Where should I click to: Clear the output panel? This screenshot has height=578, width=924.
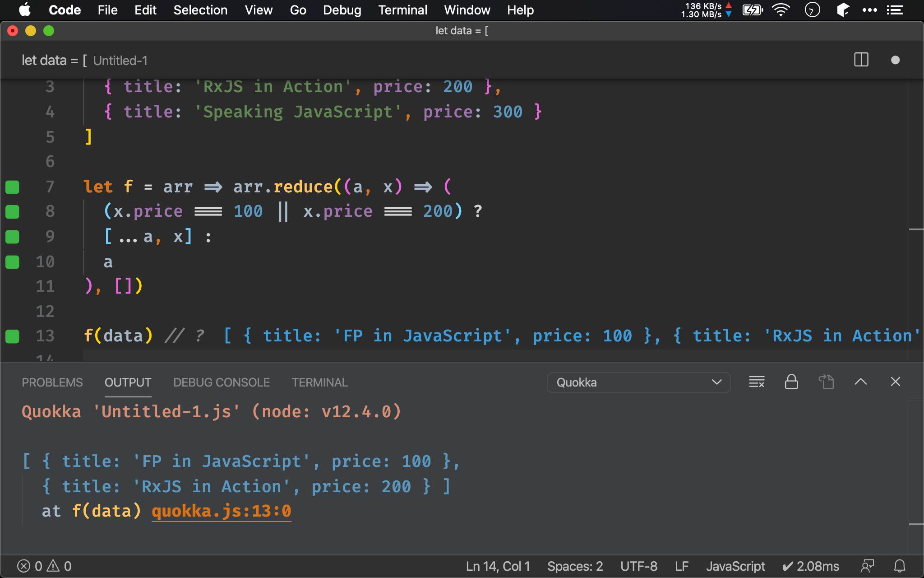coord(757,382)
